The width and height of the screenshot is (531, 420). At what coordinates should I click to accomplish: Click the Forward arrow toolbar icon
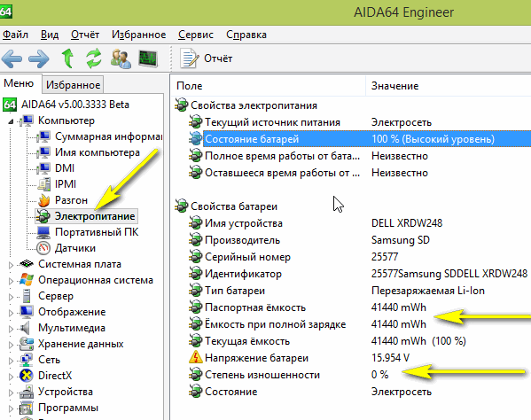click(x=39, y=58)
